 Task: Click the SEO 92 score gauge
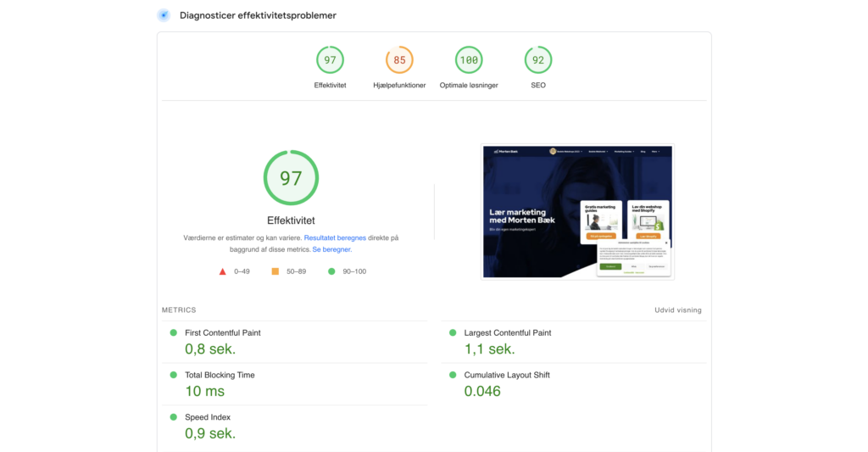click(x=538, y=60)
